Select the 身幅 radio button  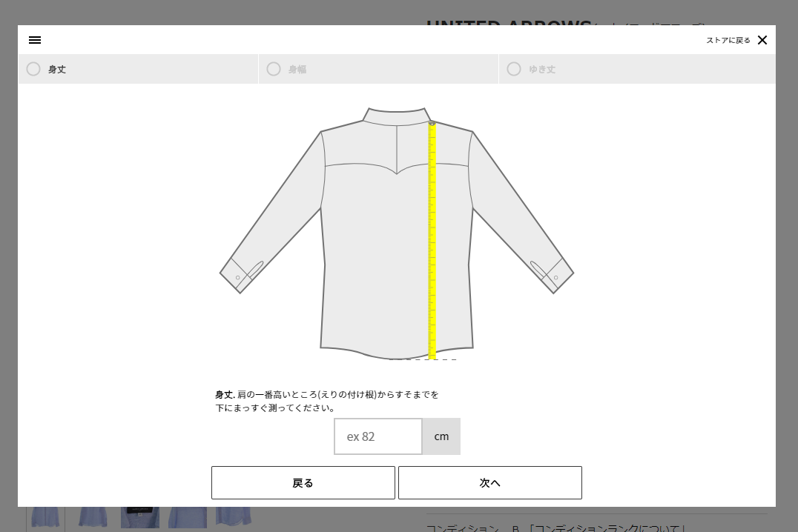point(274,69)
